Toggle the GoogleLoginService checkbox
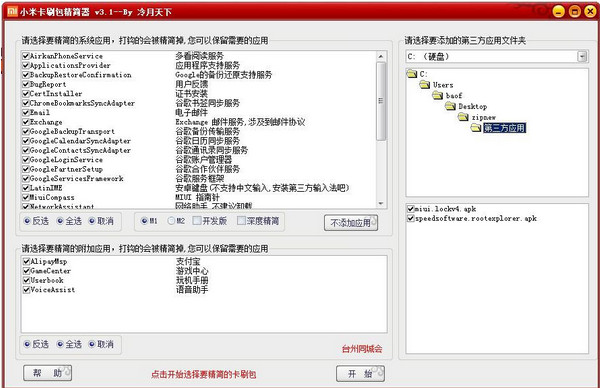Screen dimensions: 600x388 coord(26,160)
